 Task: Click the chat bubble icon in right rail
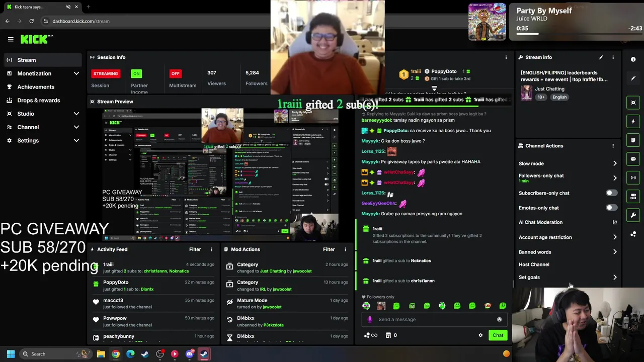tap(633, 159)
